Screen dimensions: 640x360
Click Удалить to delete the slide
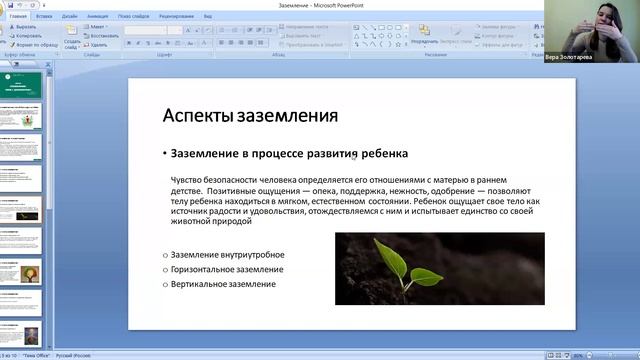point(96,45)
